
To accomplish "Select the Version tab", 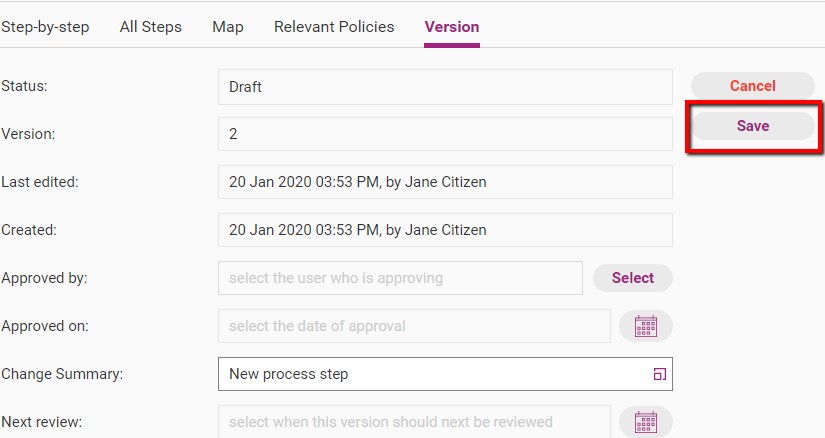I will [x=452, y=27].
